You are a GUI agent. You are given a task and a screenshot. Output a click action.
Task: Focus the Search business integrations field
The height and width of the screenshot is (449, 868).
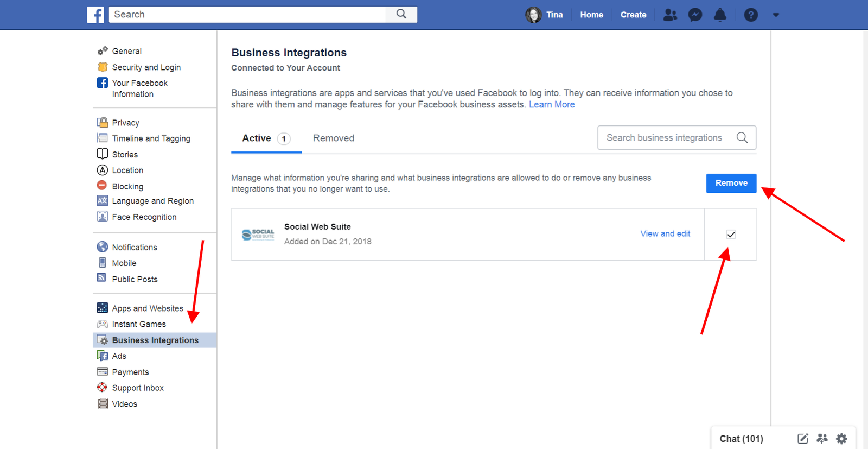[x=676, y=138]
